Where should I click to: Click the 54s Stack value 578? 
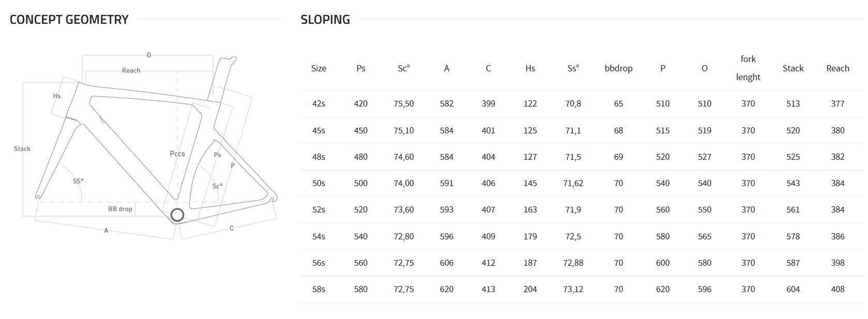(793, 237)
